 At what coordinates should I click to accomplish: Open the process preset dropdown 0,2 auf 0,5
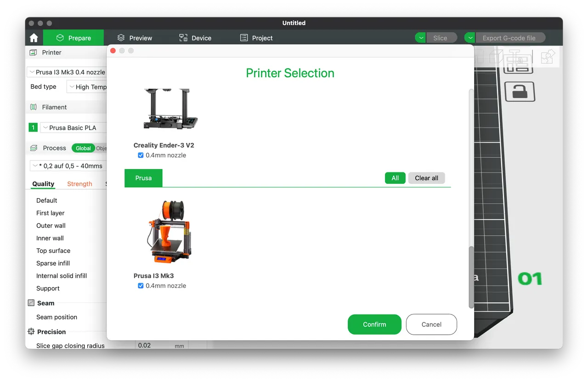pyautogui.click(x=68, y=166)
